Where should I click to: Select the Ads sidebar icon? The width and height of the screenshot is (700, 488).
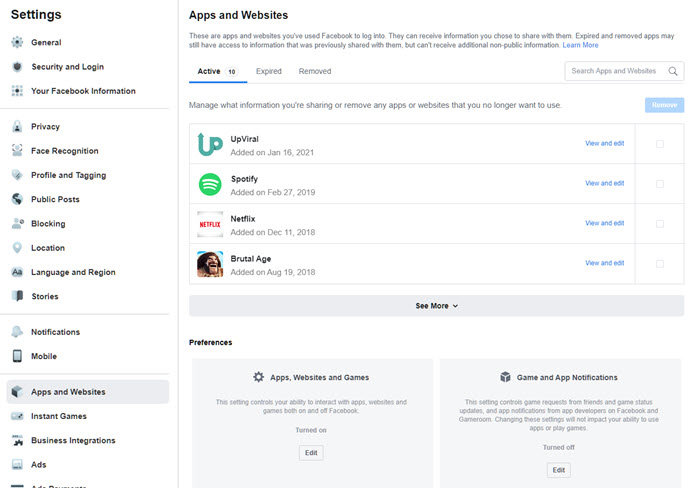coord(17,464)
